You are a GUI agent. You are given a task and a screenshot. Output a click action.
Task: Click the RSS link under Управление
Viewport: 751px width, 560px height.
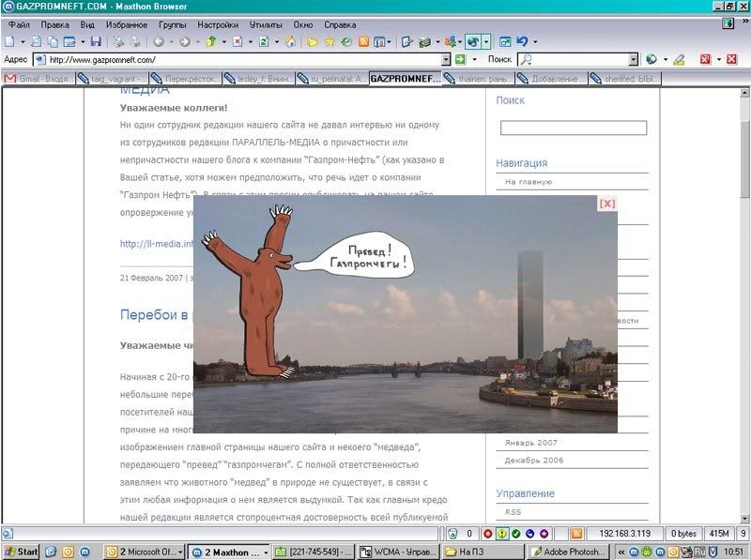point(513,512)
